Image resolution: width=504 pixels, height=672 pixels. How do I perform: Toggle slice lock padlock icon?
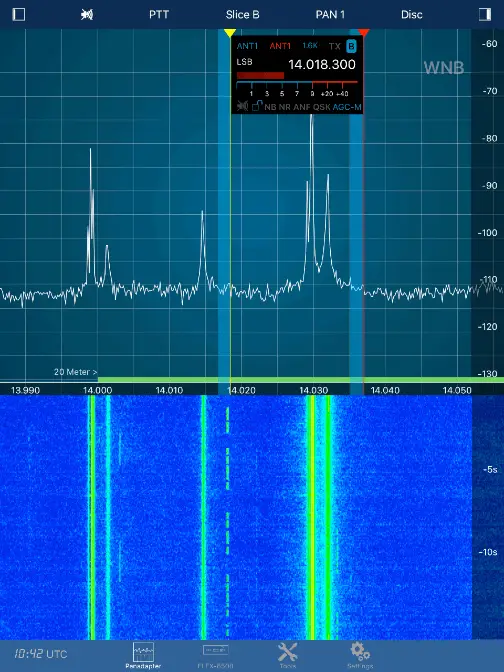click(x=256, y=106)
